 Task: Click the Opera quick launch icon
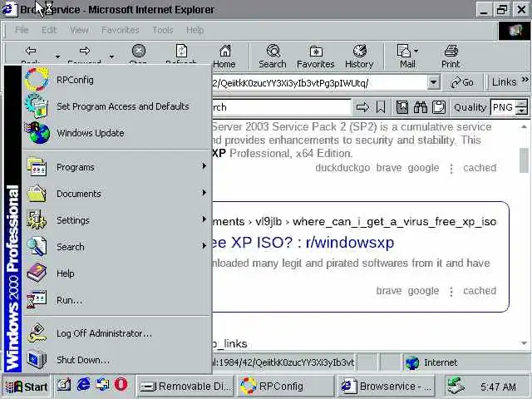(x=121, y=385)
